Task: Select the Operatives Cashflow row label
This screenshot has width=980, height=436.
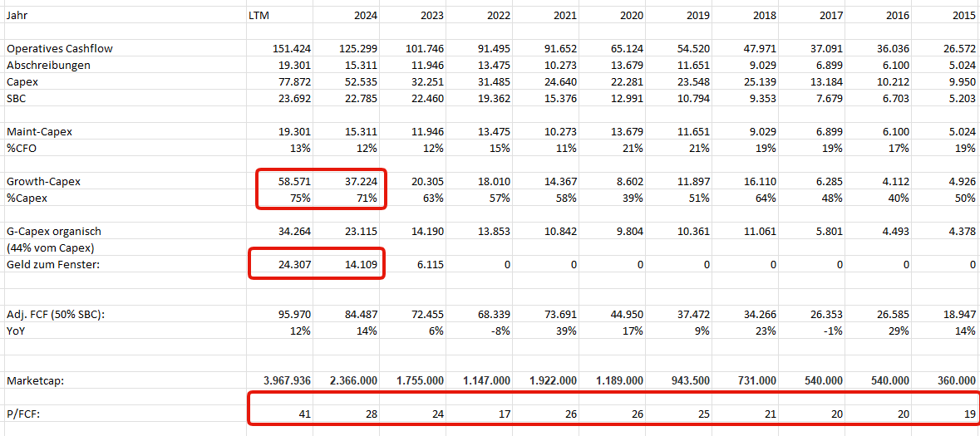Action: (x=60, y=49)
